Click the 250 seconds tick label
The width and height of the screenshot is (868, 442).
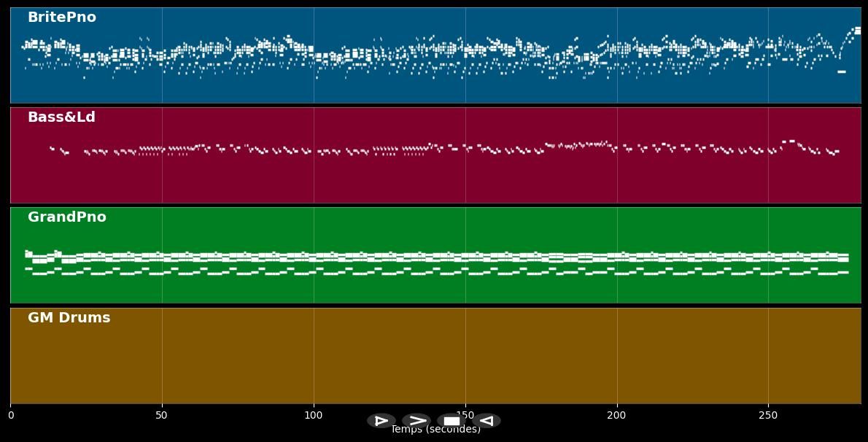(768, 416)
